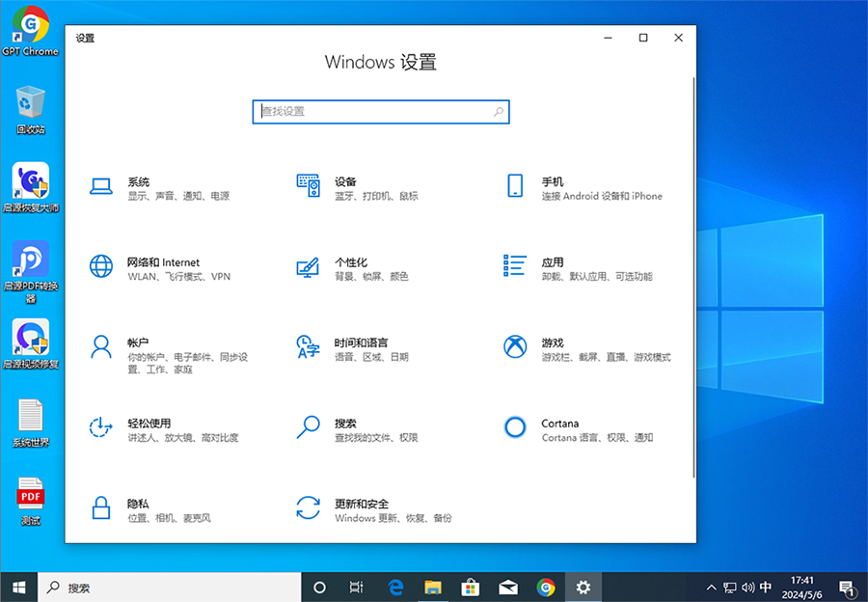The height and width of the screenshot is (602, 868).
Task: Open the Cortana circle icon
Action: (515, 427)
